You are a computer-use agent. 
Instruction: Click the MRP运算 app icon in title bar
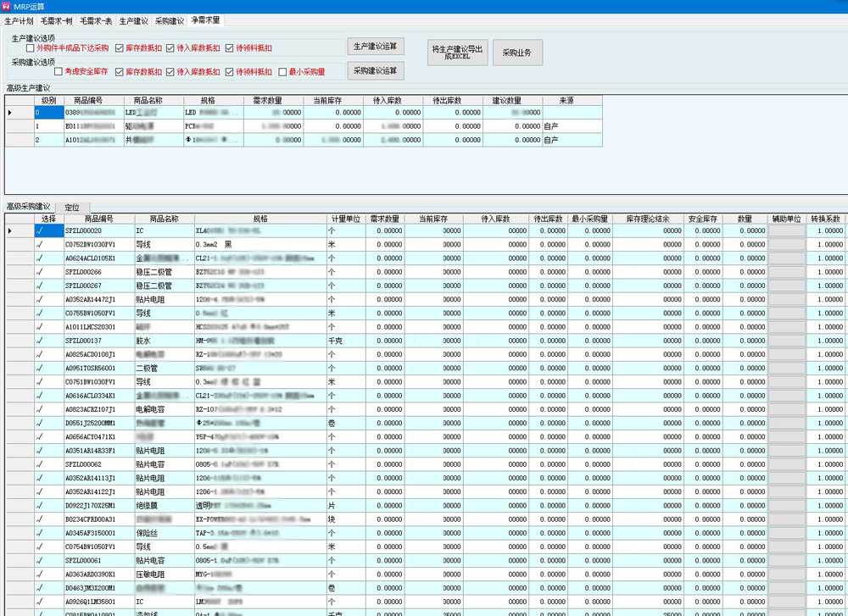(x=6, y=6)
